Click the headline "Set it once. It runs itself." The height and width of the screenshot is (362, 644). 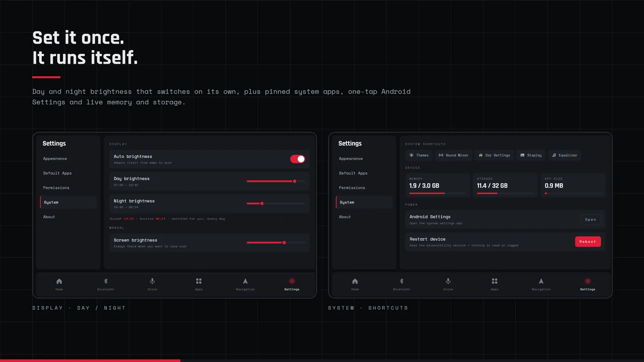[85, 48]
